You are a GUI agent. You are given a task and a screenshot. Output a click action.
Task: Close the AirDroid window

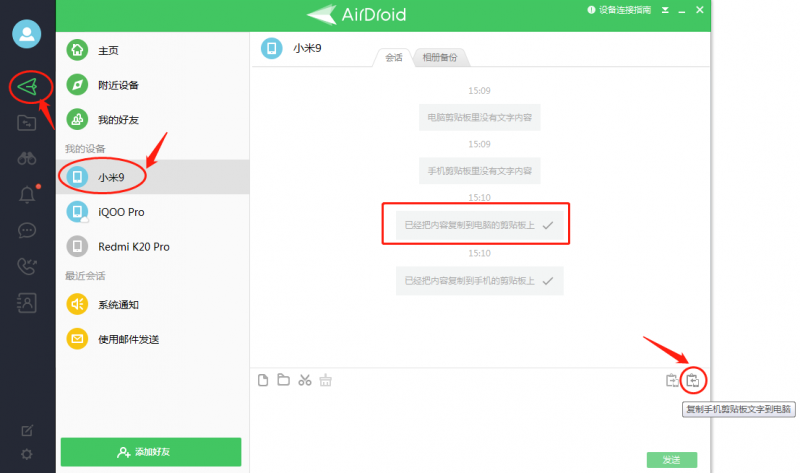(700, 10)
